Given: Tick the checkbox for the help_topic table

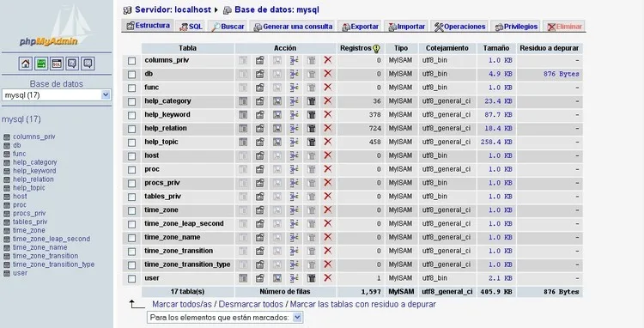Looking at the screenshot, I should [x=131, y=143].
